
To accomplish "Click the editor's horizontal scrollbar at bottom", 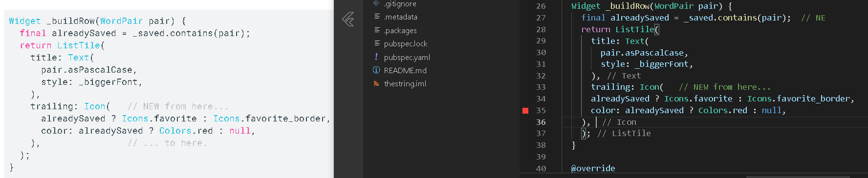I will coord(798,176).
